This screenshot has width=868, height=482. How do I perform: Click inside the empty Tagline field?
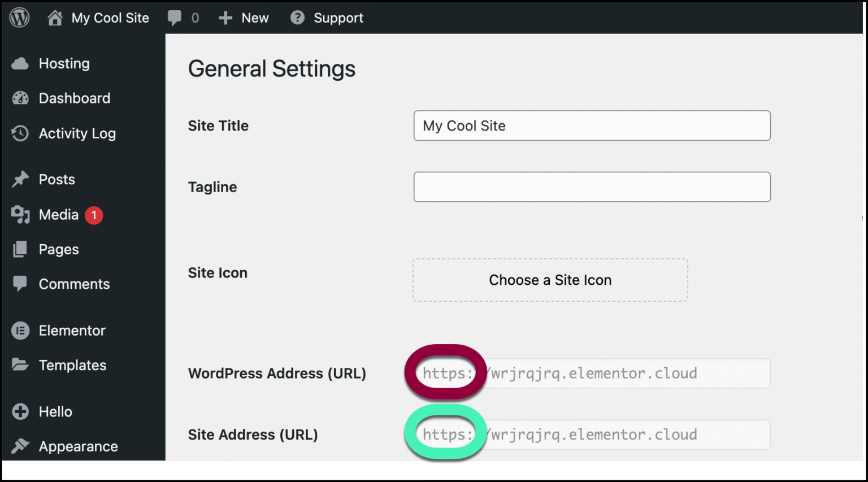coord(592,186)
